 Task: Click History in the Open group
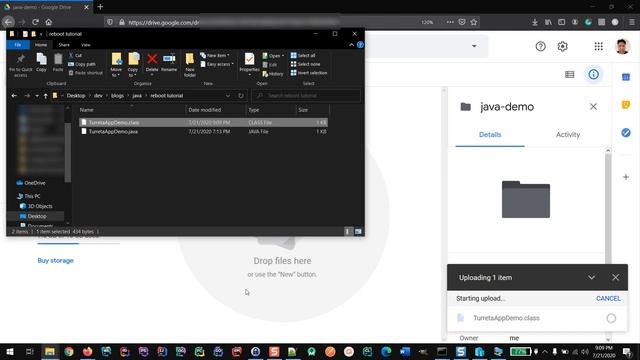[273, 74]
